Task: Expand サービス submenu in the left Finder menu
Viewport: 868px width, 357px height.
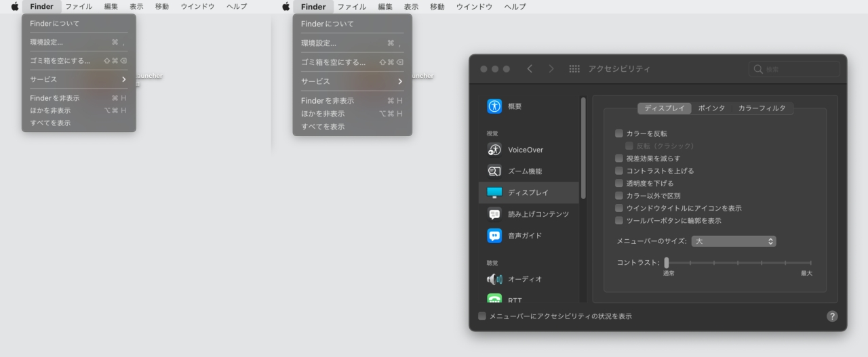Action: coord(79,79)
